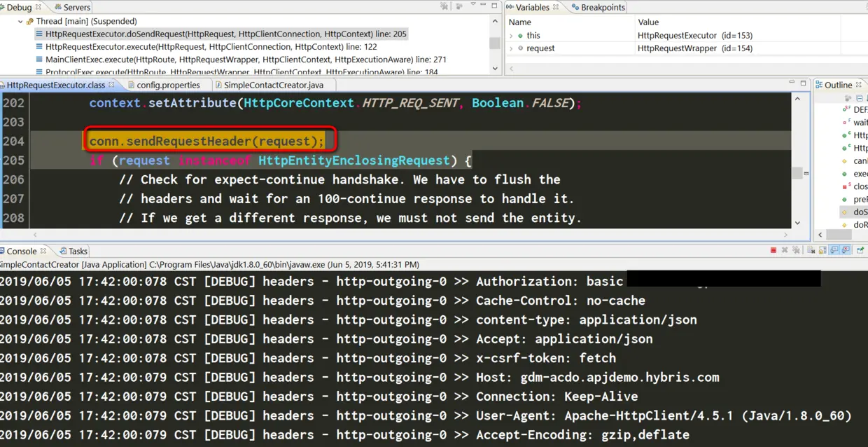Toggle show console on standard out

pyautogui.click(x=834, y=250)
